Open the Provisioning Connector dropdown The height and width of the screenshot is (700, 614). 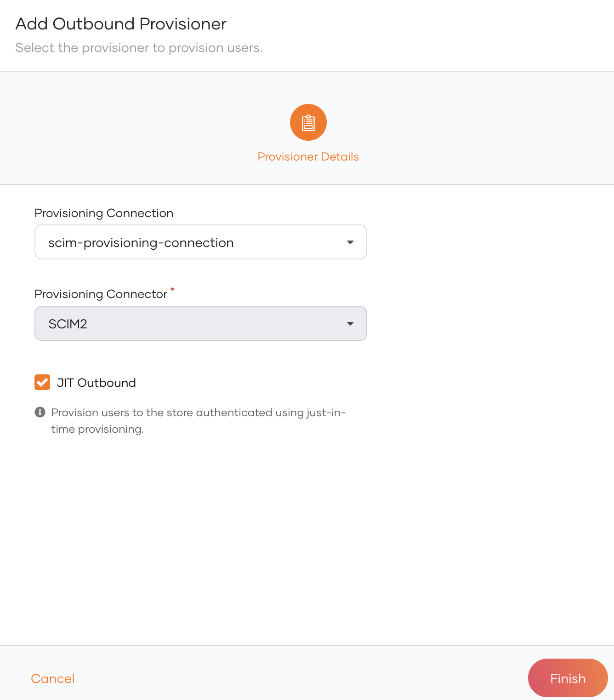coord(200,324)
